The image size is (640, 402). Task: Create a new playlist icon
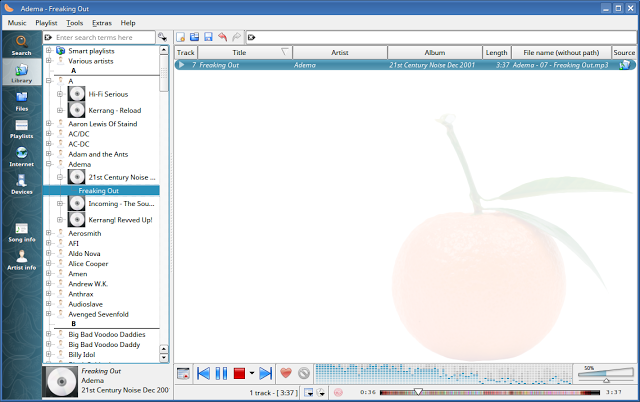point(180,37)
